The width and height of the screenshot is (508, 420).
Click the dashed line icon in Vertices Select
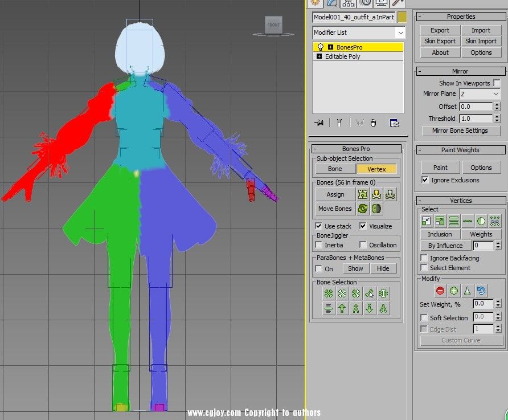(468, 221)
